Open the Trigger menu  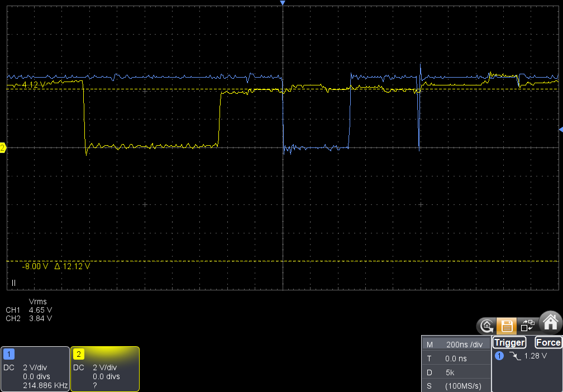click(510, 342)
